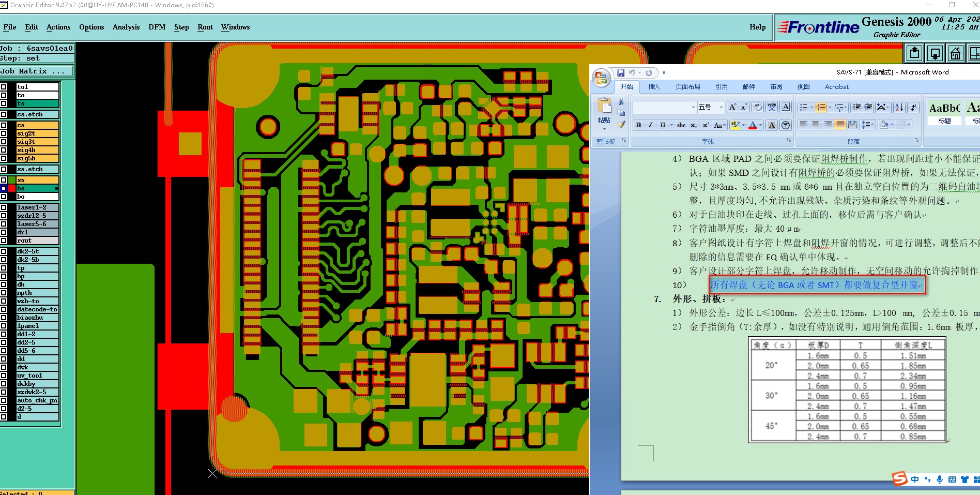Click highlighted blue text line in Word
This screenshot has width=980, height=495.
(x=816, y=285)
